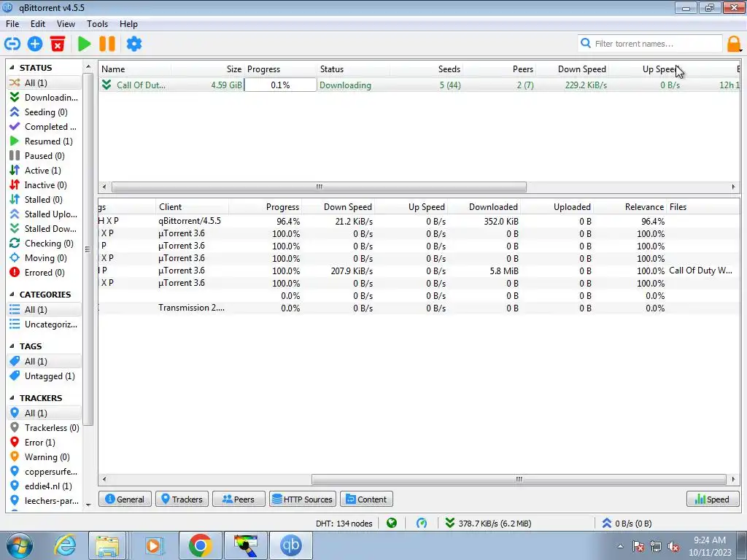Click the 378.7 KiB/s download speed status
The image size is (747, 560).
tap(488, 524)
